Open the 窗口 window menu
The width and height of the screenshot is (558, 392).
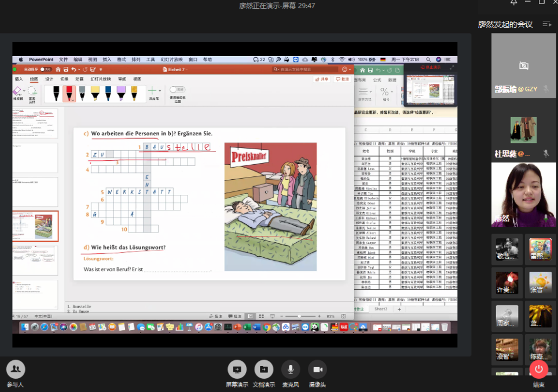coord(193,60)
